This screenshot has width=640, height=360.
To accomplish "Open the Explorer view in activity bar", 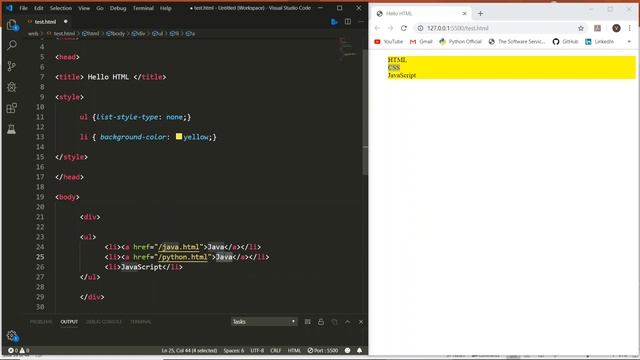I will [12, 24].
